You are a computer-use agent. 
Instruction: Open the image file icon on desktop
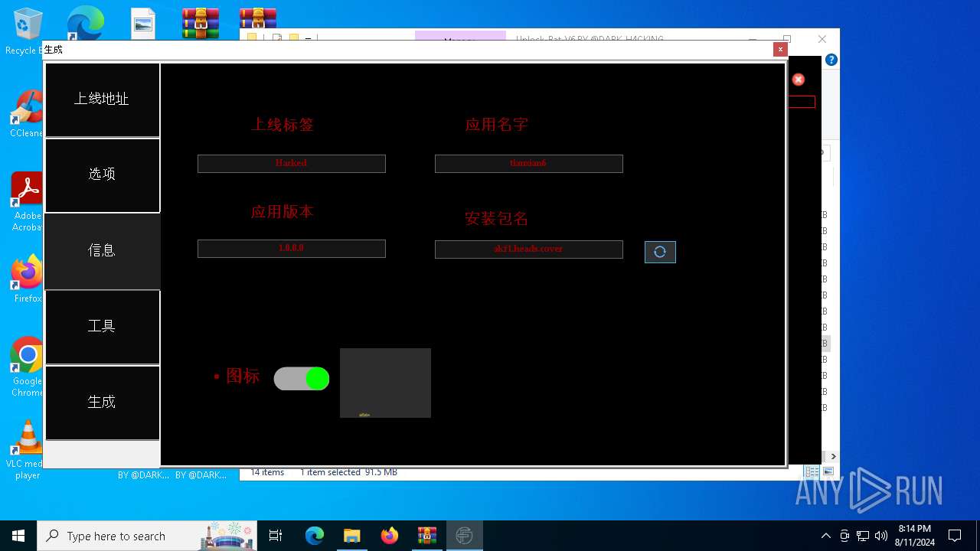(x=143, y=23)
